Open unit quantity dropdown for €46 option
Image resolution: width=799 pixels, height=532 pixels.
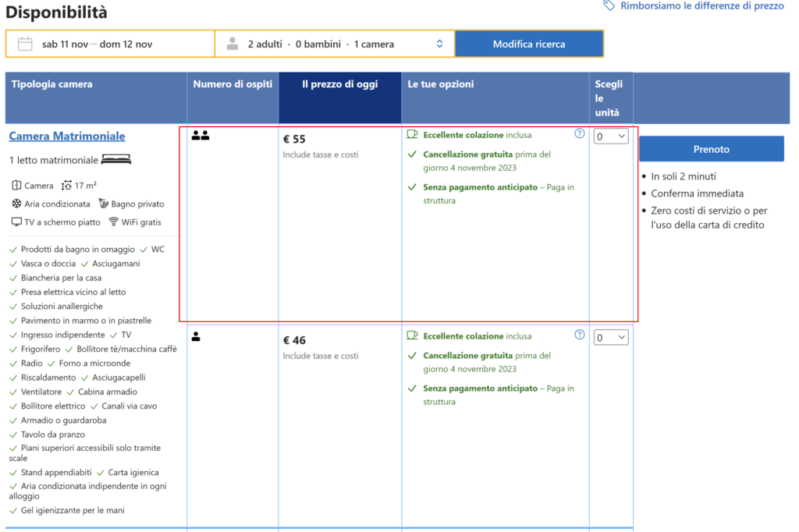[611, 338]
